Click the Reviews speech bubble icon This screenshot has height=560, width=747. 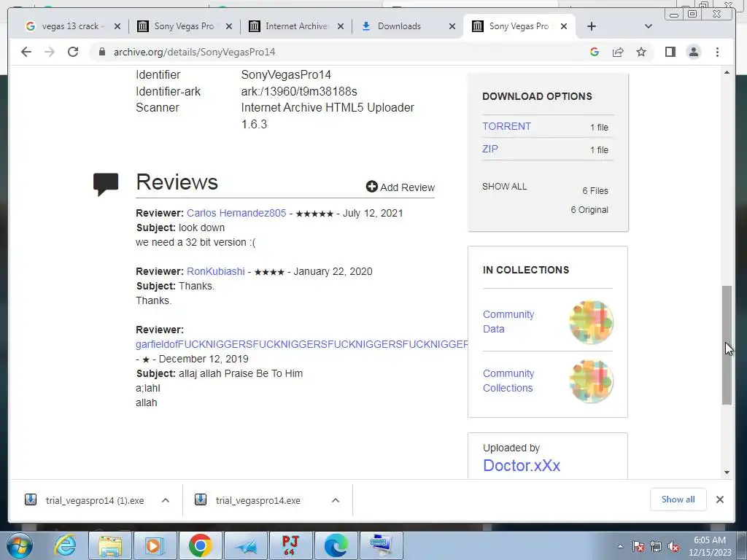point(105,184)
